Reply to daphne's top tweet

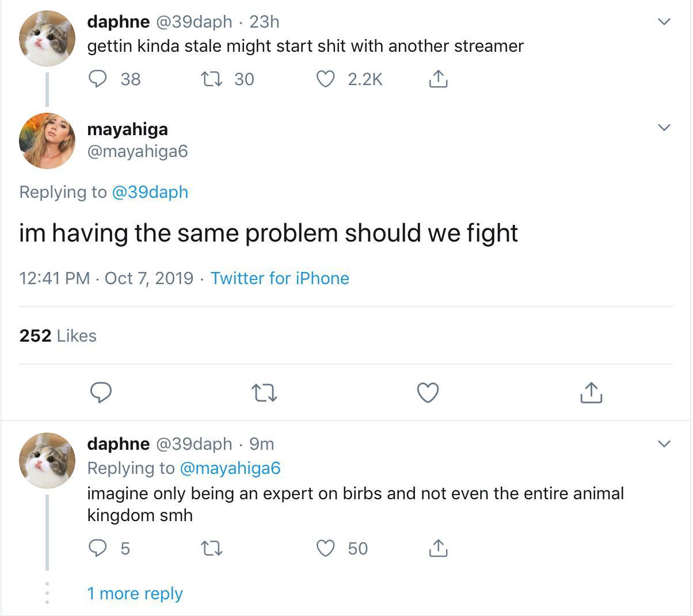tap(98, 79)
